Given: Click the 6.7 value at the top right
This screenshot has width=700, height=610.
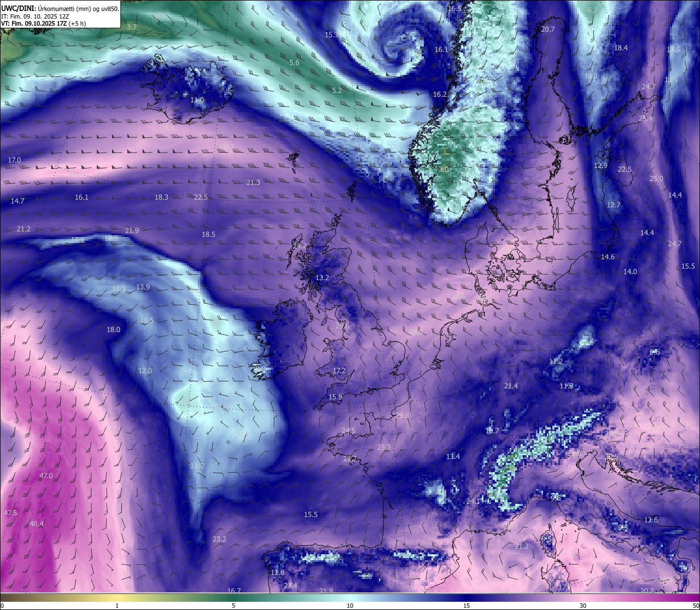Looking at the screenshot, I should [x=593, y=10].
